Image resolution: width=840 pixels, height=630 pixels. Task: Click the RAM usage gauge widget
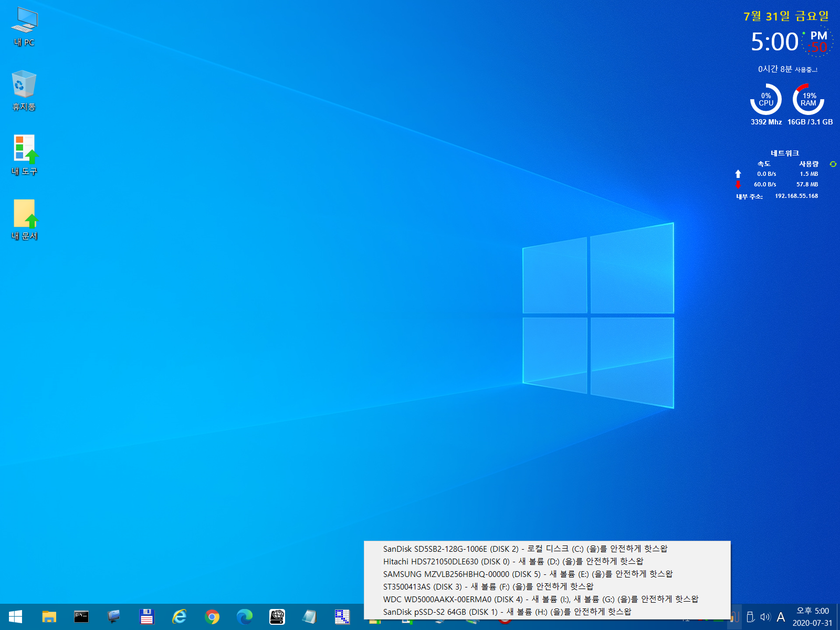coord(808,99)
